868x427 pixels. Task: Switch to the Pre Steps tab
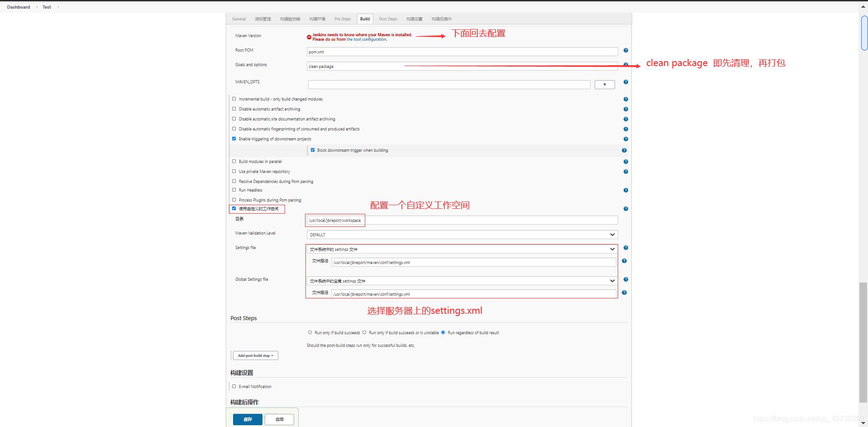(x=343, y=19)
